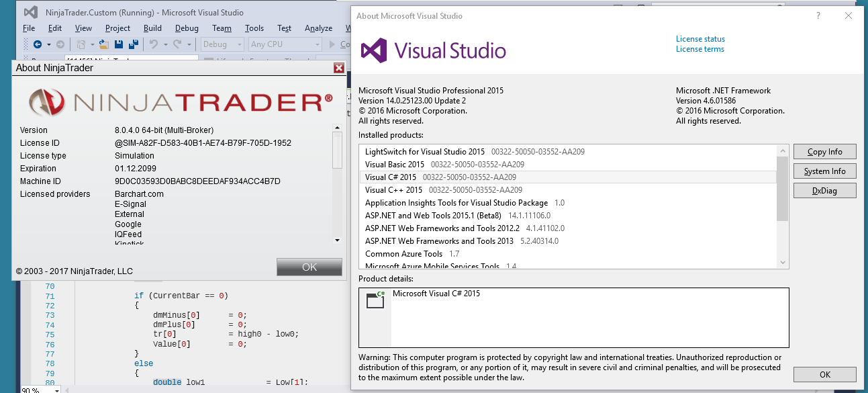The image size is (868, 393).
Task: Click the installed products list scrollbar thumb
Action: point(783,189)
